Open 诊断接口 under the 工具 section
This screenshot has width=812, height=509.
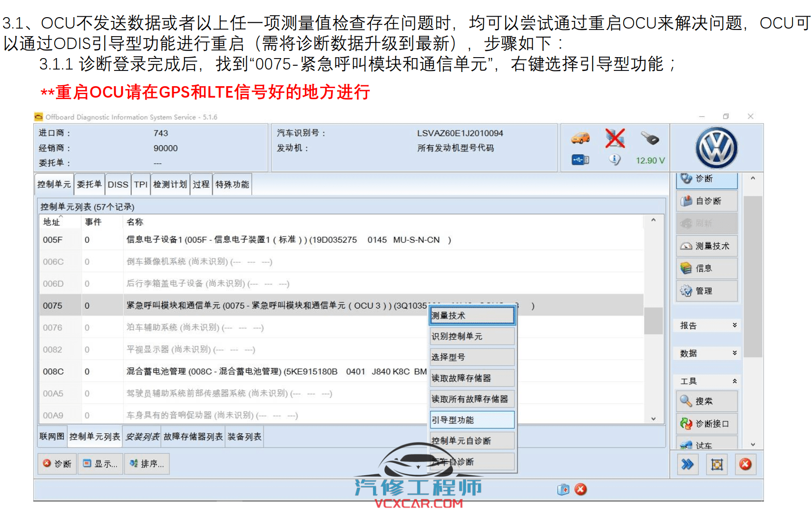pos(707,423)
